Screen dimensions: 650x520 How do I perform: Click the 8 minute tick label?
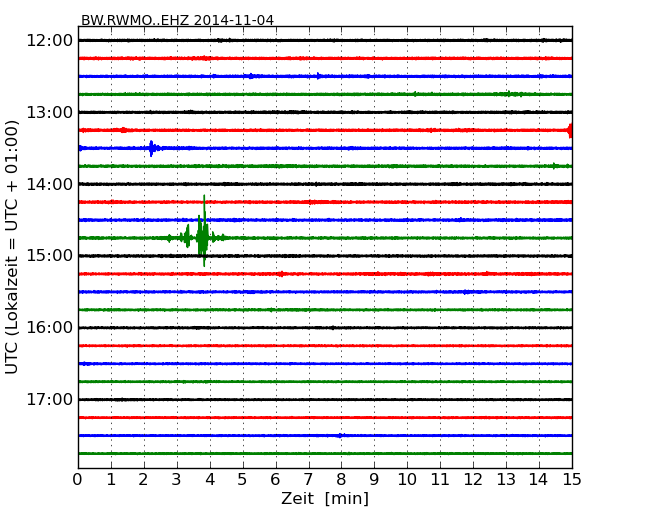point(341,480)
